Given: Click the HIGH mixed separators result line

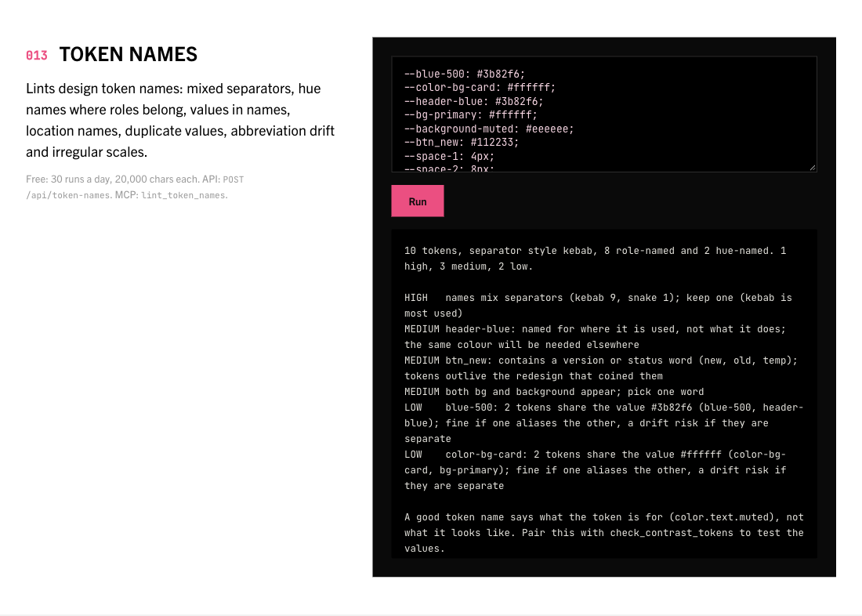Looking at the screenshot, I should point(598,305).
